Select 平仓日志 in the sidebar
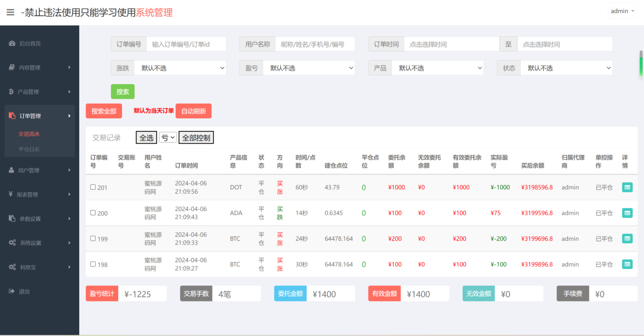The height and width of the screenshot is (336, 644). 29,149
